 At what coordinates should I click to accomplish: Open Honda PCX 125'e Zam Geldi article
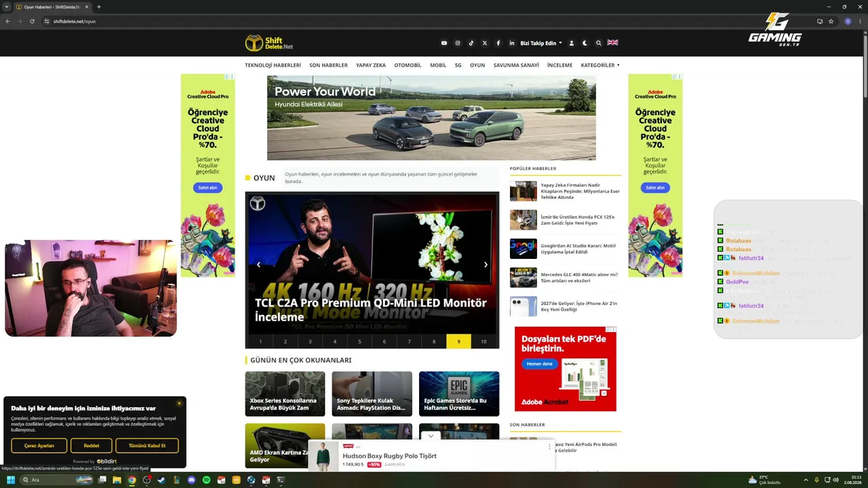pyautogui.click(x=578, y=220)
